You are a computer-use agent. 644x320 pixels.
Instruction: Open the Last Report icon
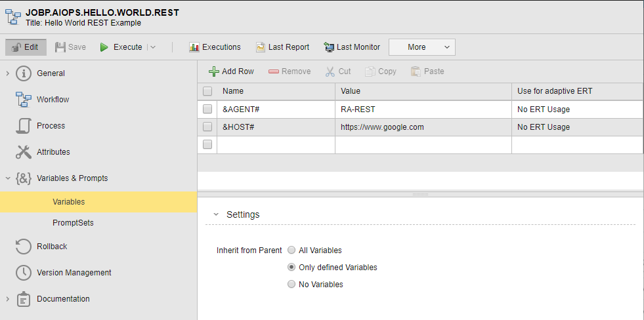(x=260, y=47)
